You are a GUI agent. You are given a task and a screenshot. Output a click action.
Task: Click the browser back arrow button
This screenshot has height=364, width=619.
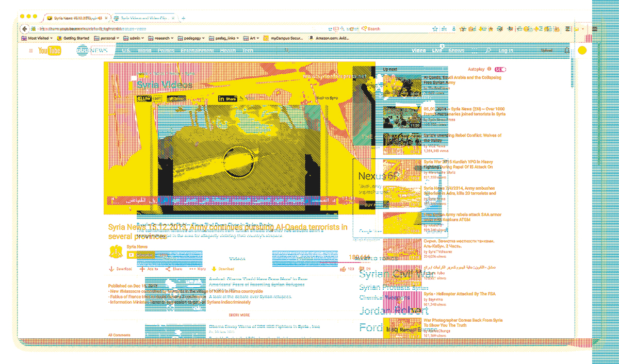click(24, 29)
